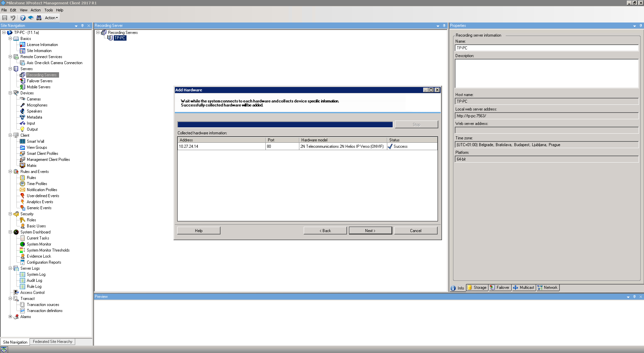Click the Evidence Lock icon
Image resolution: width=644 pixels, height=353 pixels.
coord(22,256)
